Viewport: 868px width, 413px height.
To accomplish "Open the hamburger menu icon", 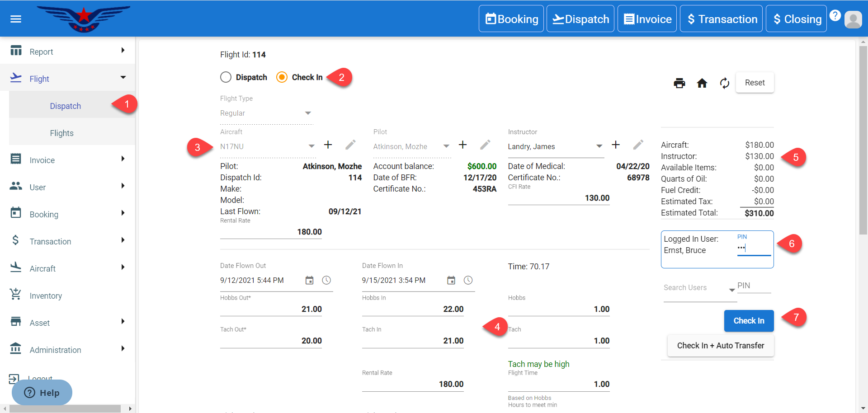I will 16,19.
